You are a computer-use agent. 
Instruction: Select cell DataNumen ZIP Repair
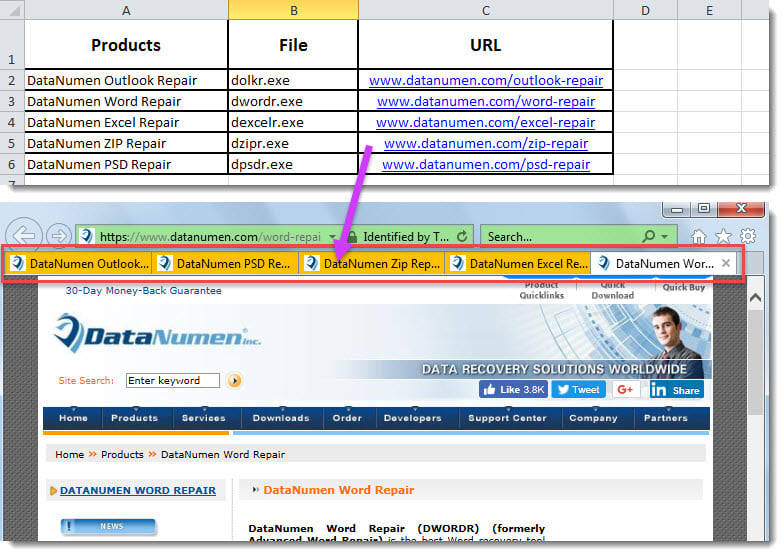pyautogui.click(x=126, y=144)
